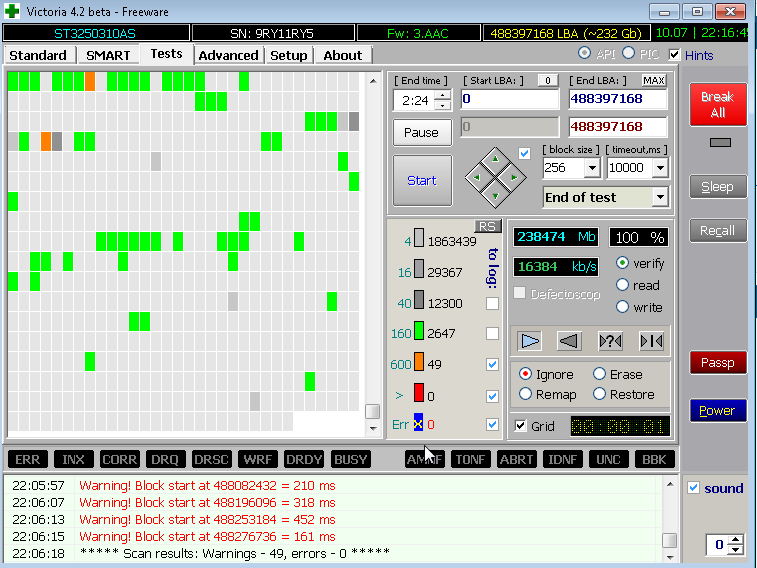
Task: Decrease the End time spinner
Action: tap(443, 105)
